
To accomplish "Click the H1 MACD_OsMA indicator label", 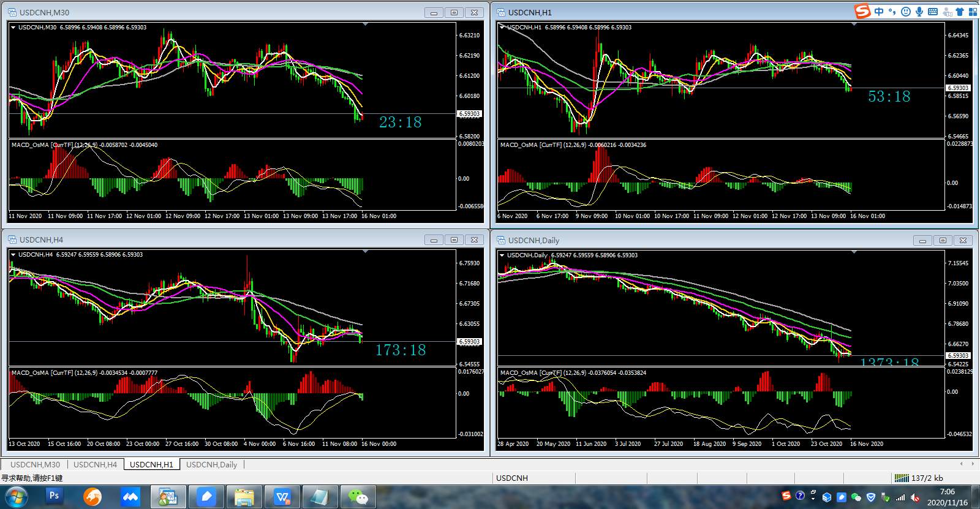I will [573, 145].
